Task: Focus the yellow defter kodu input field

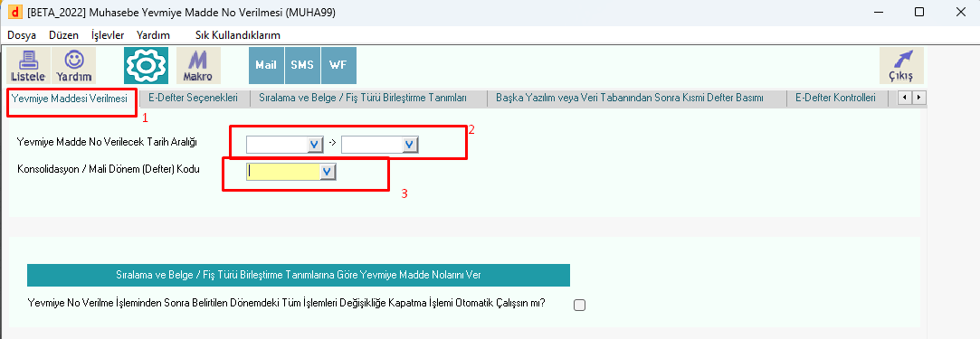Action: pyautogui.click(x=283, y=172)
